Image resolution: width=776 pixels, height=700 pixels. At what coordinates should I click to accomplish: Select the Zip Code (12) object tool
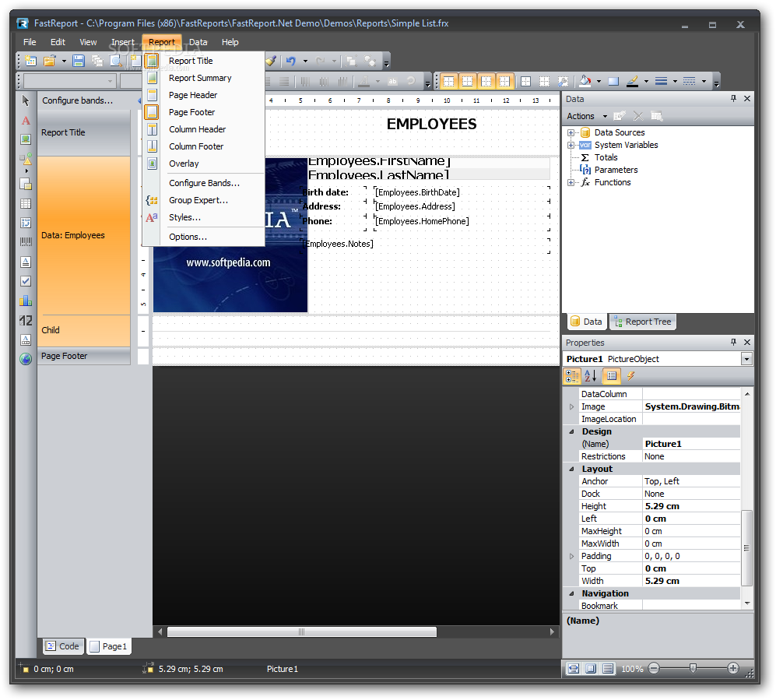tap(26, 320)
